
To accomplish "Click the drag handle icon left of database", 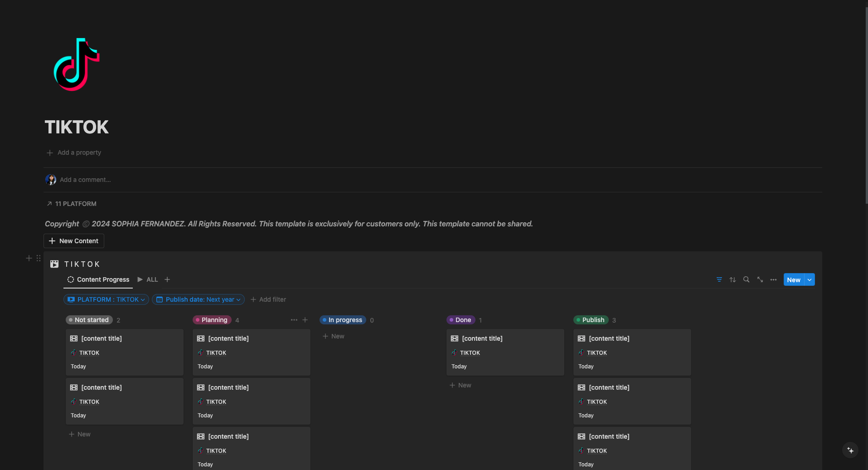I will (39, 258).
